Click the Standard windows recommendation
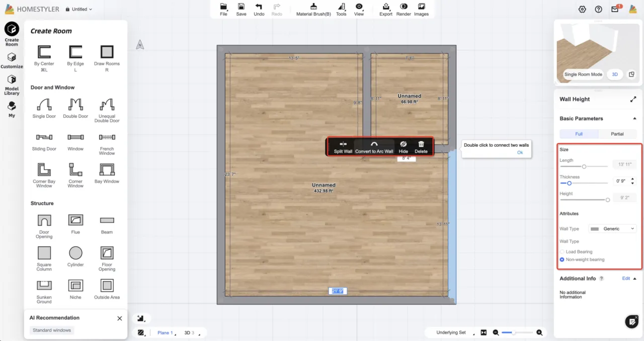 [x=52, y=330]
